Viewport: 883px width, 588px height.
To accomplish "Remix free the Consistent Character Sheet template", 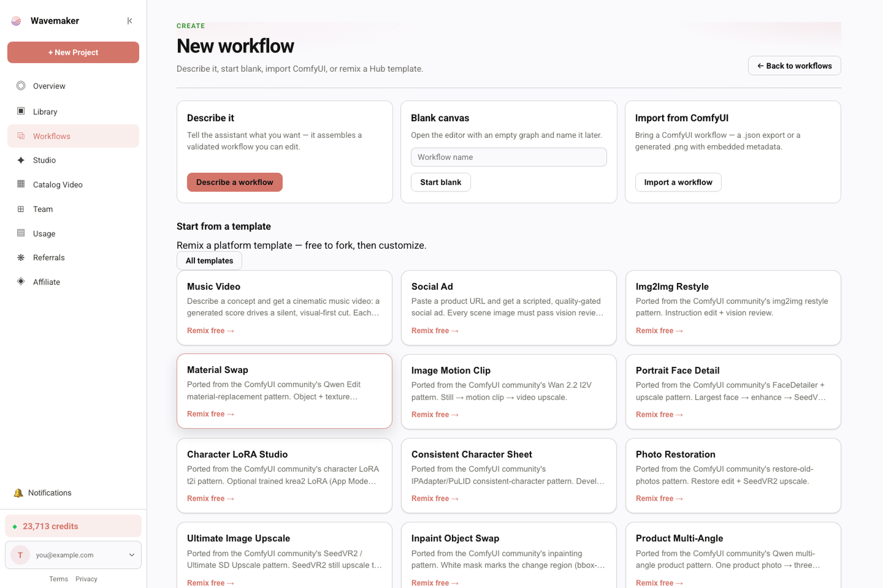I will [x=435, y=498].
